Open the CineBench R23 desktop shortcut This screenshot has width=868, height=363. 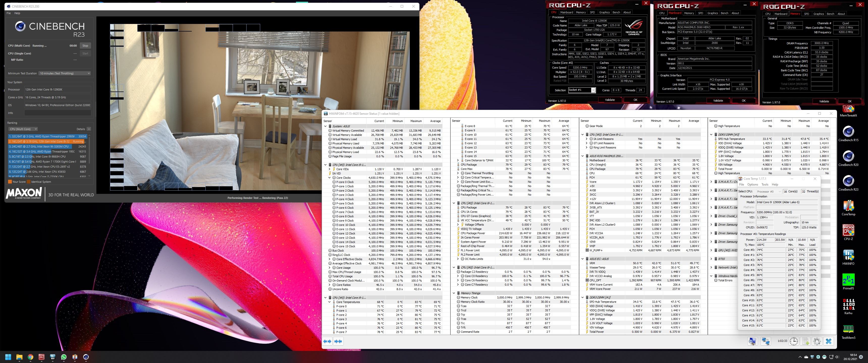pyautogui.click(x=848, y=183)
